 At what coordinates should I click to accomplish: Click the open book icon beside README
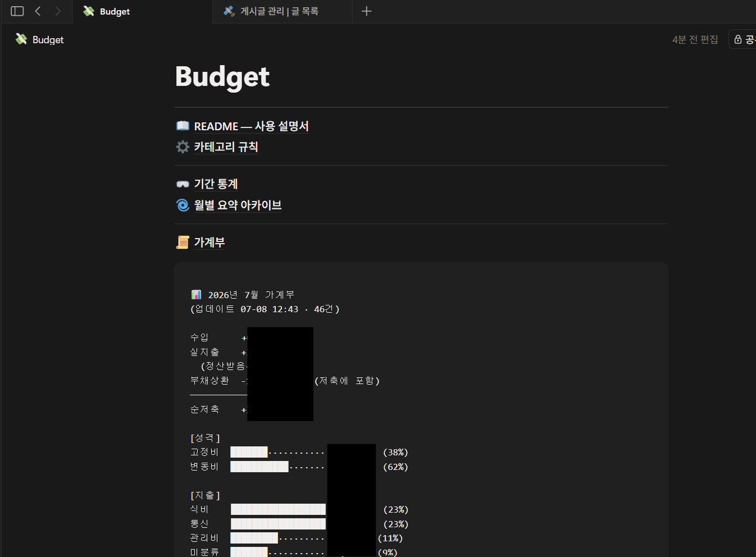pyautogui.click(x=183, y=126)
